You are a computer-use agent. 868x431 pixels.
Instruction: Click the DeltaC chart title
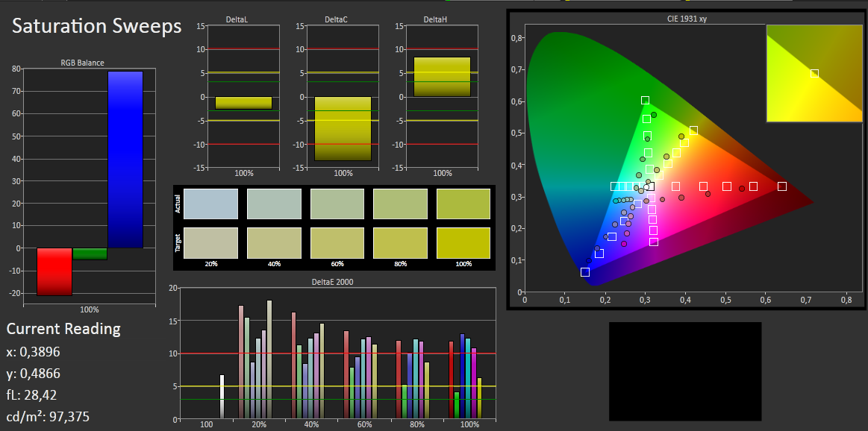click(336, 19)
